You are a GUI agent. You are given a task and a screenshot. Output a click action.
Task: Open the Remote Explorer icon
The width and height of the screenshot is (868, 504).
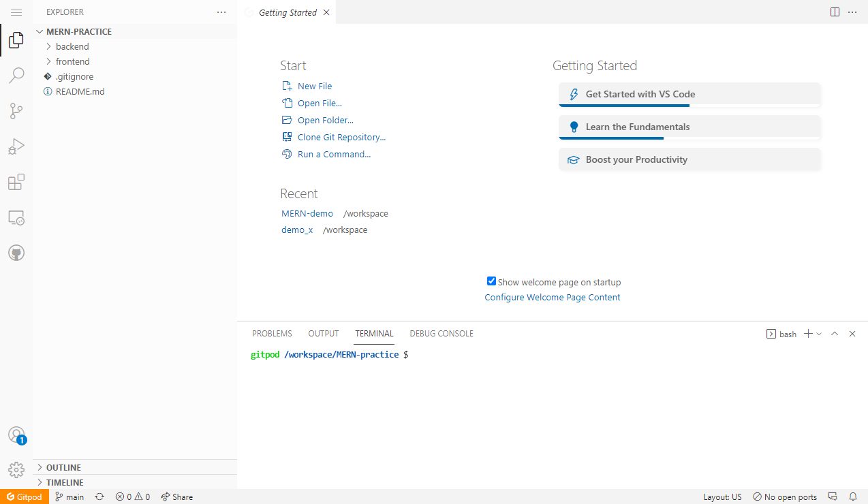pyautogui.click(x=16, y=218)
